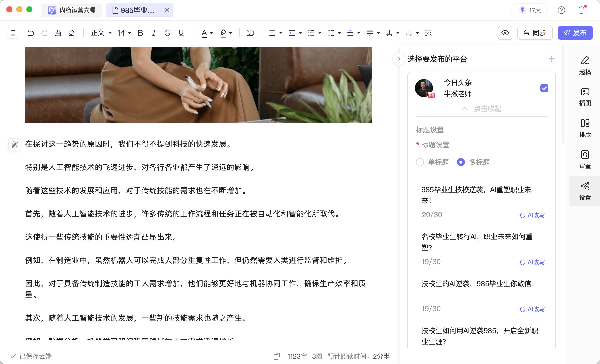Click the AI magic wand beside paragraph

point(15,144)
